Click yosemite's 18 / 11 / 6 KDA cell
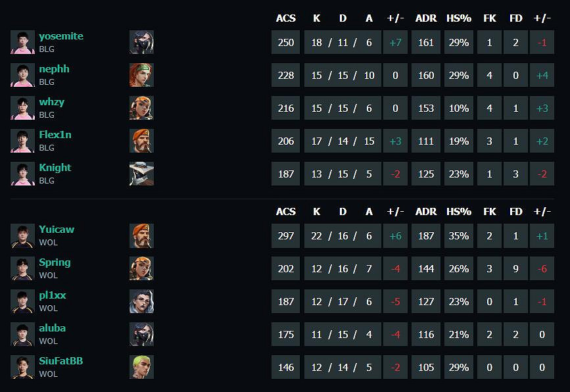The height and width of the screenshot is (392, 570). tap(342, 42)
